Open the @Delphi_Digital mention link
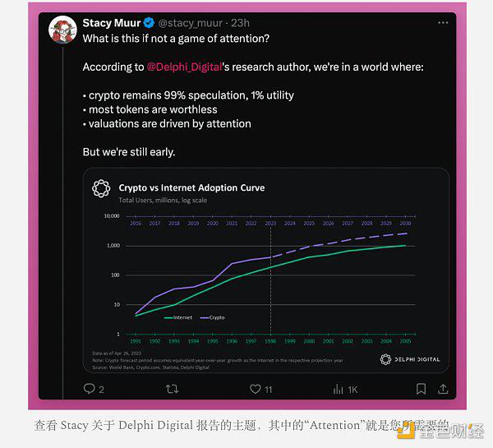Image resolution: width=493 pixels, height=448 pixels. 185,67
